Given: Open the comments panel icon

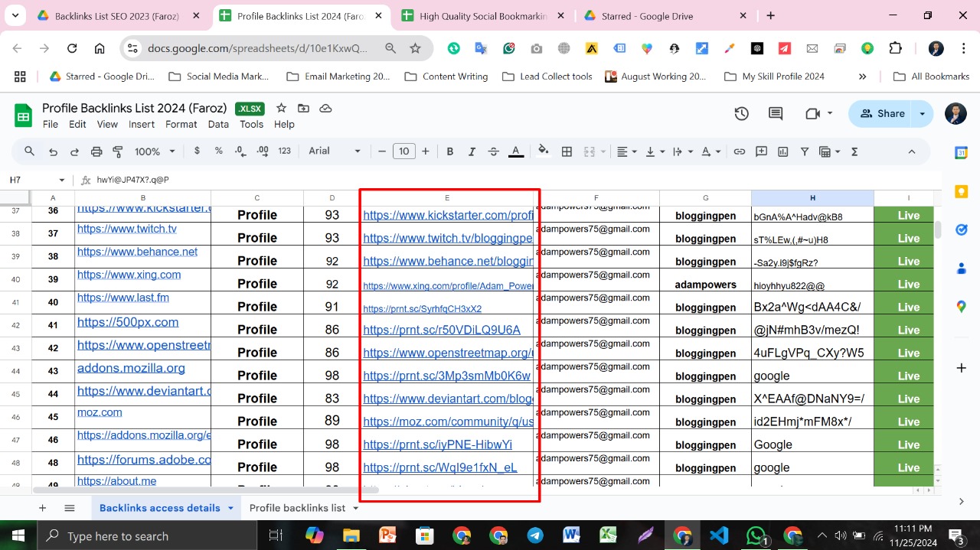Looking at the screenshot, I should (776, 114).
